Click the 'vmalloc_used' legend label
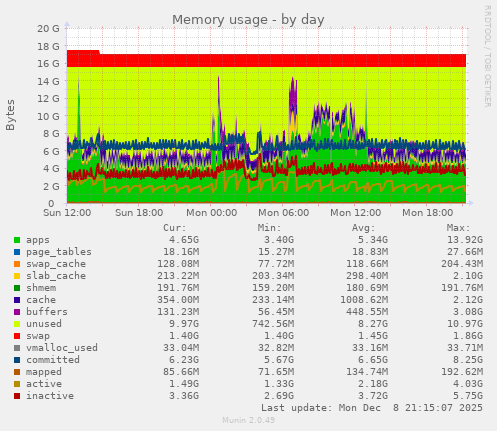497x431 pixels. (x=62, y=348)
